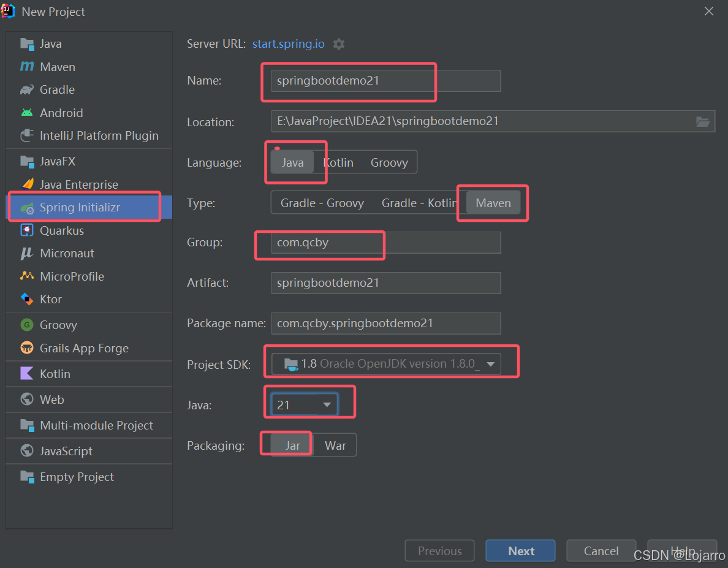This screenshot has height=568, width=728.
Task: Click the Multi-module Project folder icon
Action: (x=27, y=425)
